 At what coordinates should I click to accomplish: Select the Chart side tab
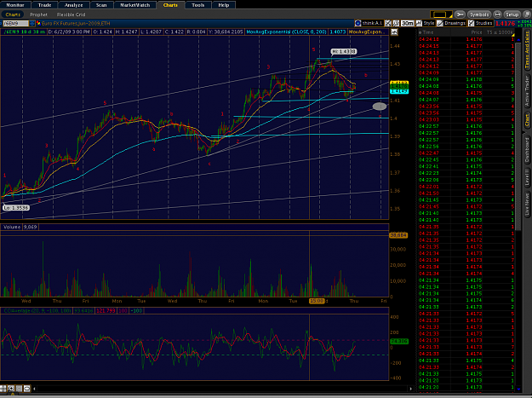click(x=527, y=120)
